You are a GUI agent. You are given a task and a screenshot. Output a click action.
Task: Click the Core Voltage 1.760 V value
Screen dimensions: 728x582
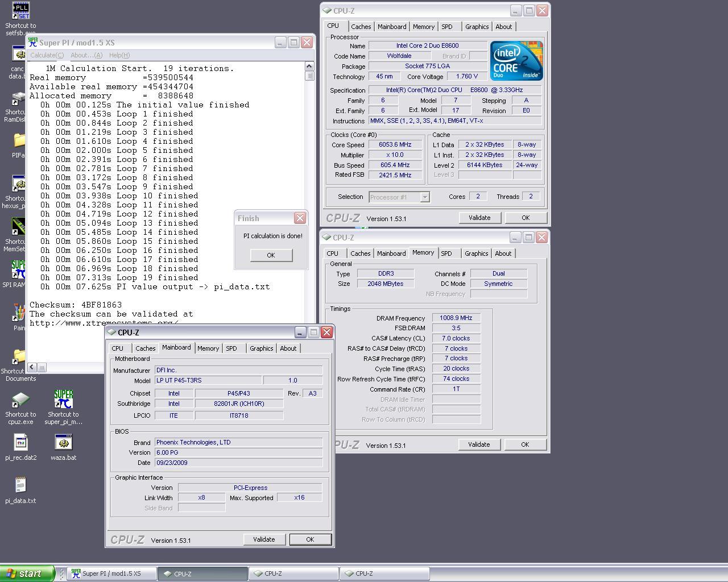click(467, 76)
